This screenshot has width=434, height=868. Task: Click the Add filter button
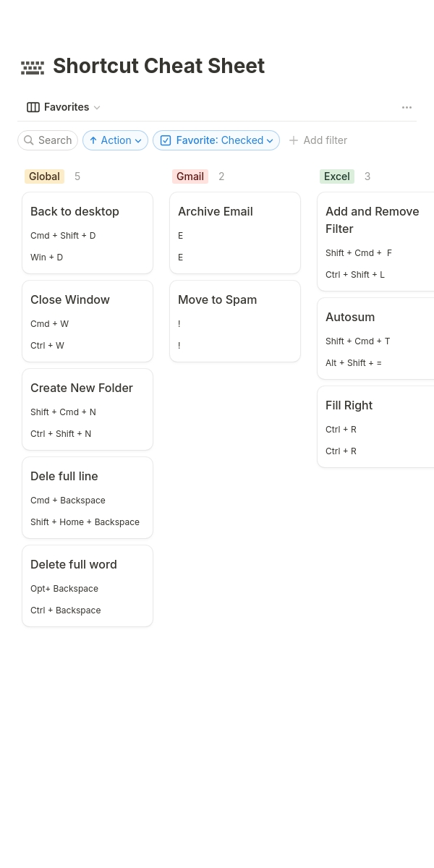coord(318,140)
